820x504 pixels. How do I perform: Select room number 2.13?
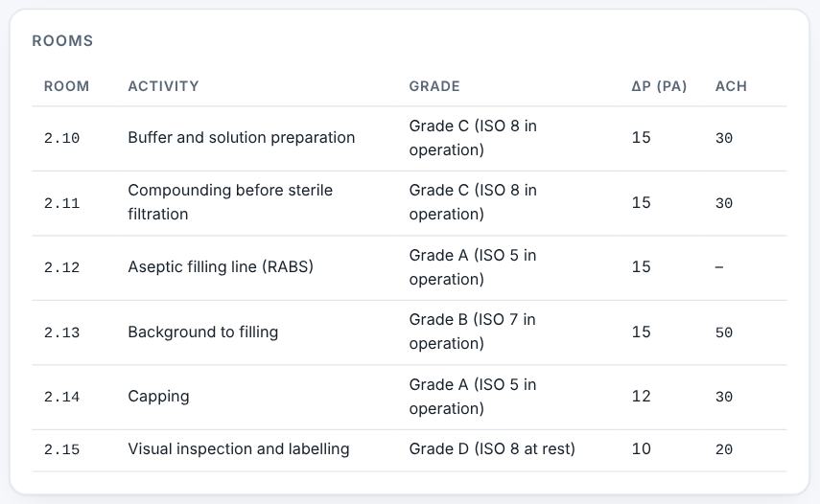click(x=61, y=332)
